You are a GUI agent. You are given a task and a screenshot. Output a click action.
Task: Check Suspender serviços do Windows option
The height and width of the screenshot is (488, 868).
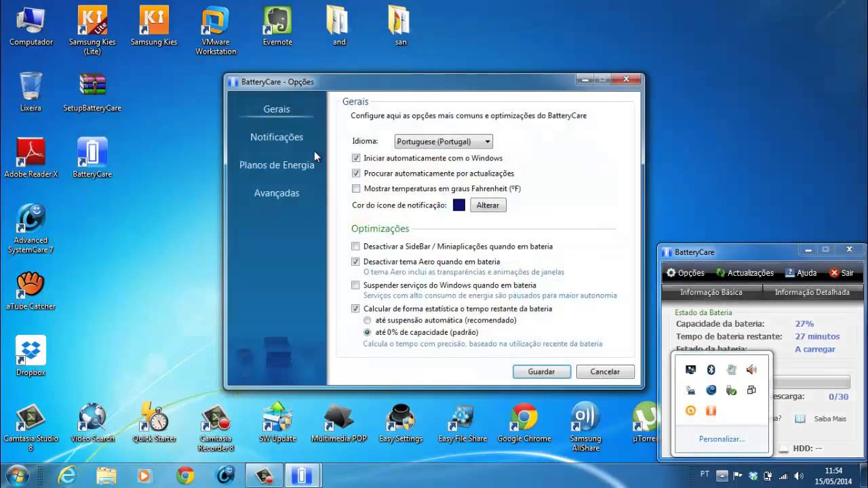[x=355, y=285]
